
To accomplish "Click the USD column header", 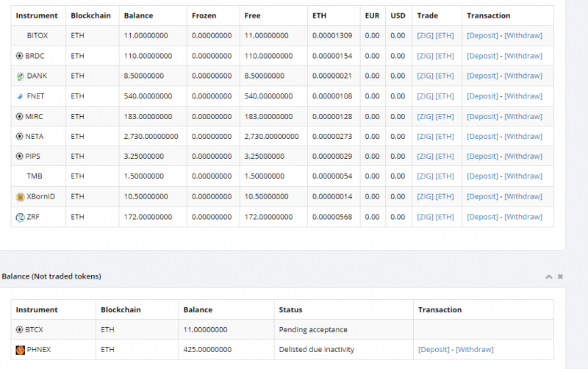I will [398, 15].
